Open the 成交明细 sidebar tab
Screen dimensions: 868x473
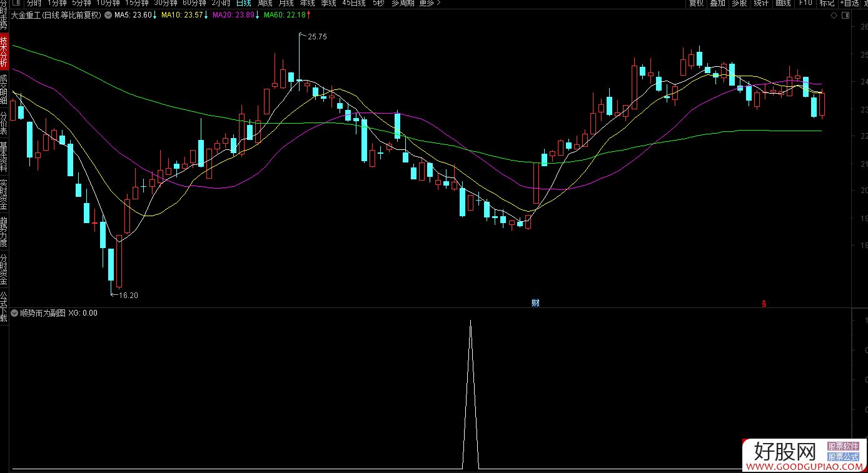click(4, 89)
